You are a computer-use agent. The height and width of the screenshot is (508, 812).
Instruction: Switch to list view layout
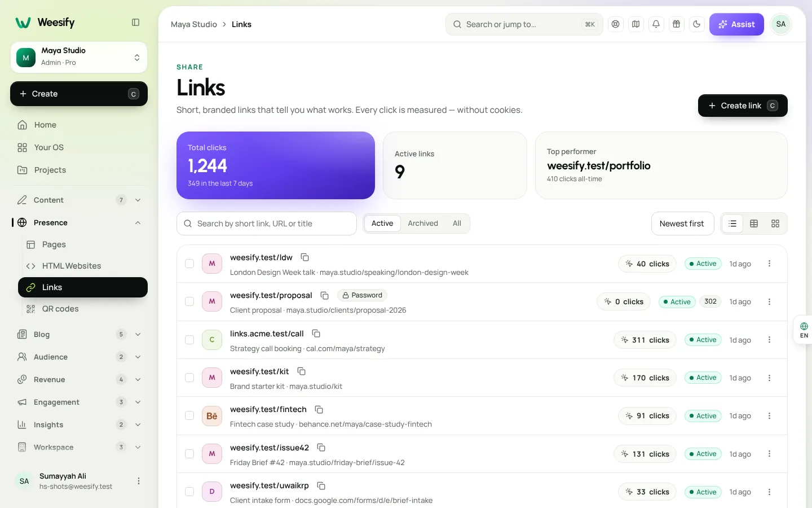[x=732, y=224]
